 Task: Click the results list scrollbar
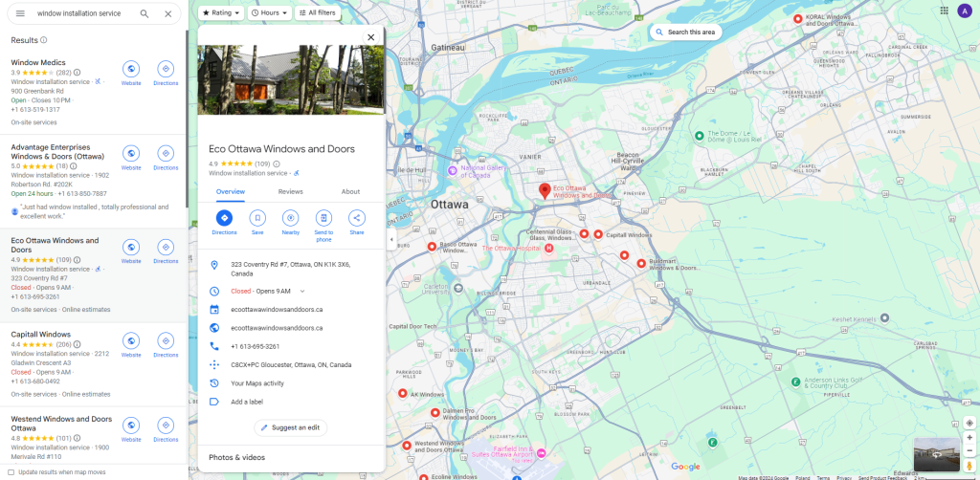187,119
